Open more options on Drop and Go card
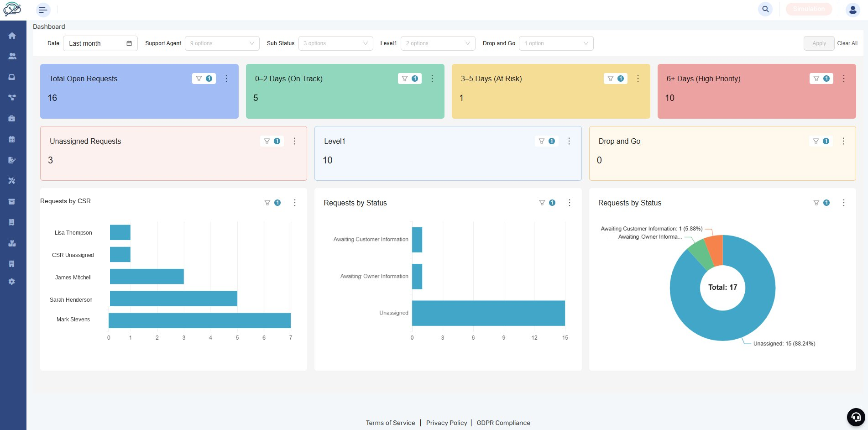This screenshot has width=868, height=430. 843,141
